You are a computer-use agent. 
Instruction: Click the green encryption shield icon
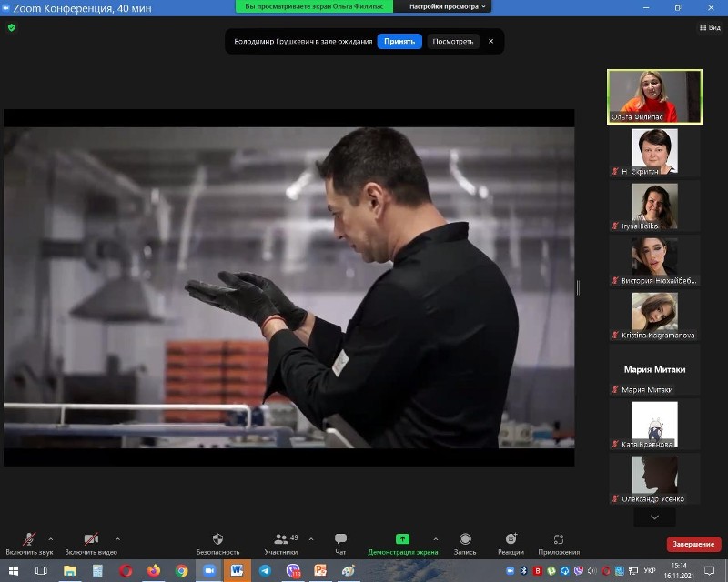(11, 27)
